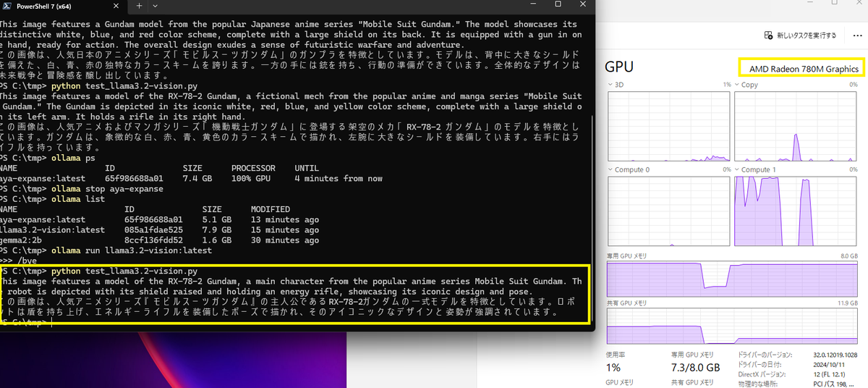
Task: Click the AMD Radeon 780M Graphics label
Action: [x=803, y=68]
